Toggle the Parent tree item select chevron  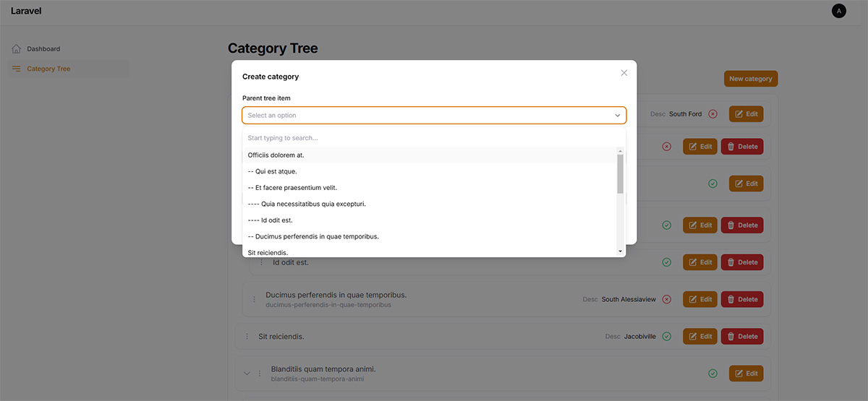(618, 116)
